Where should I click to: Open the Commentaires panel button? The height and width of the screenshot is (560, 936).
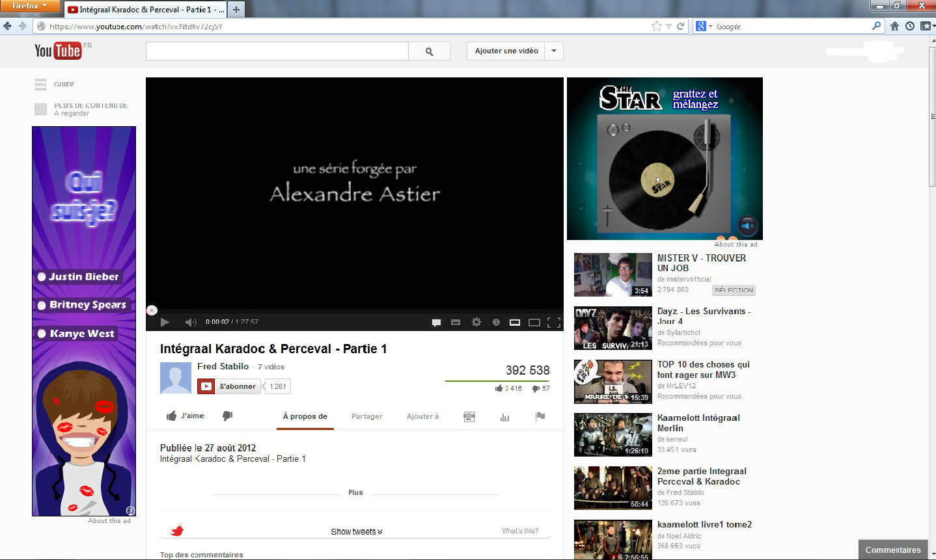893,550
